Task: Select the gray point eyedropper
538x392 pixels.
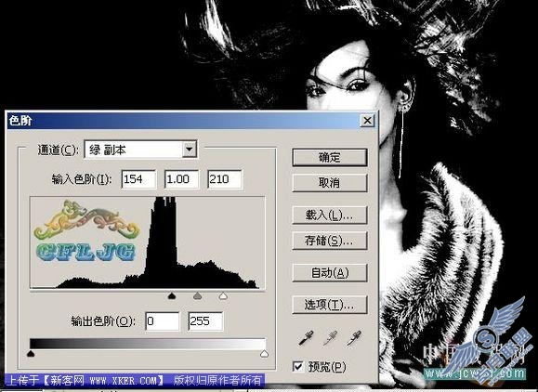Action: (330, 338)
